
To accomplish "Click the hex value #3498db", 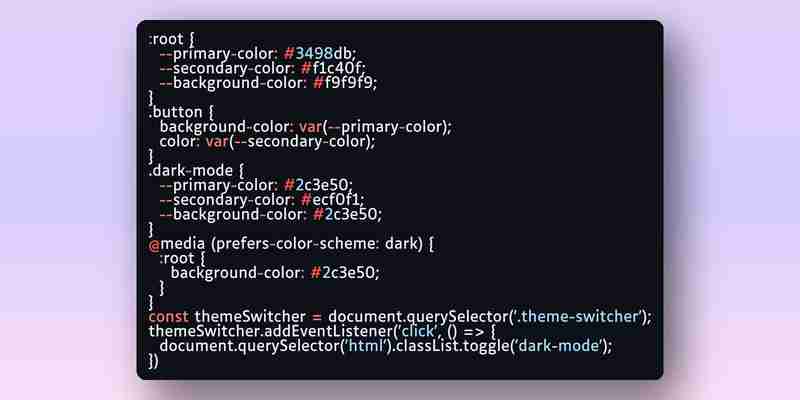I will [x=319, y=53].
